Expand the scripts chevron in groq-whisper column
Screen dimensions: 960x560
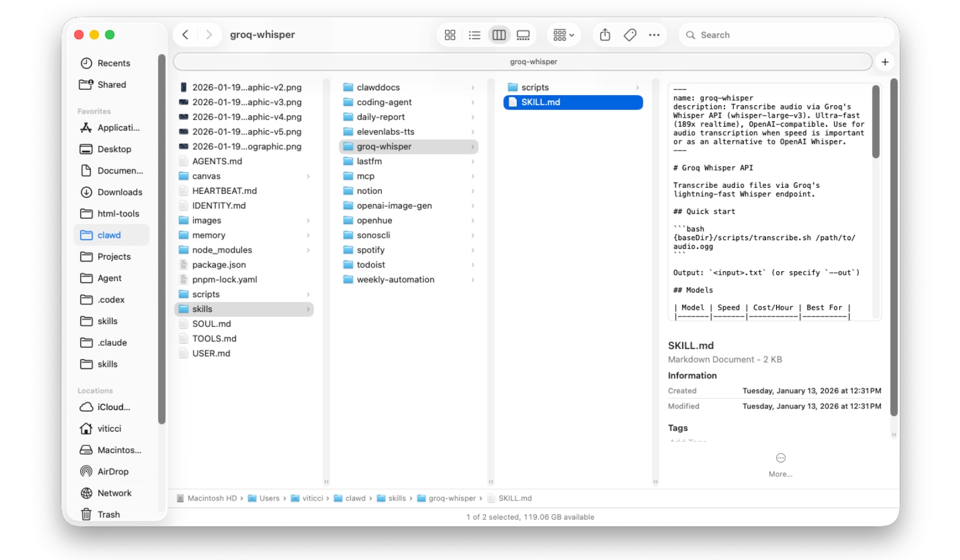(x=638, y=87)
